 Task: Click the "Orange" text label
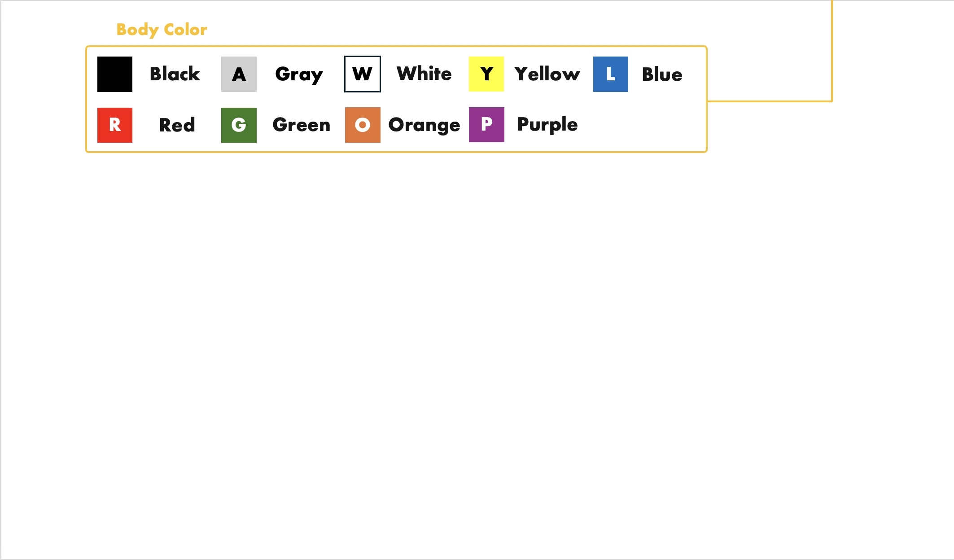tap(424, 126)
